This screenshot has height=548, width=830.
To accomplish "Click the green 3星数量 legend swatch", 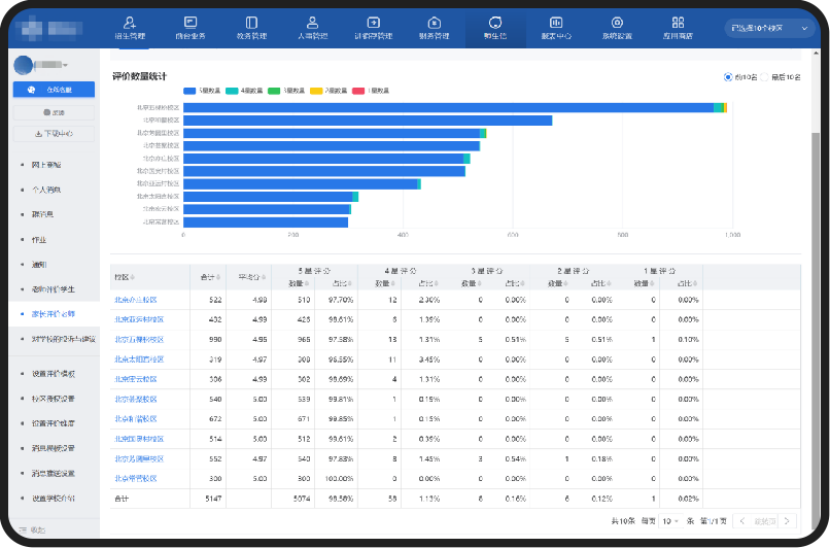I will [274, 90].
